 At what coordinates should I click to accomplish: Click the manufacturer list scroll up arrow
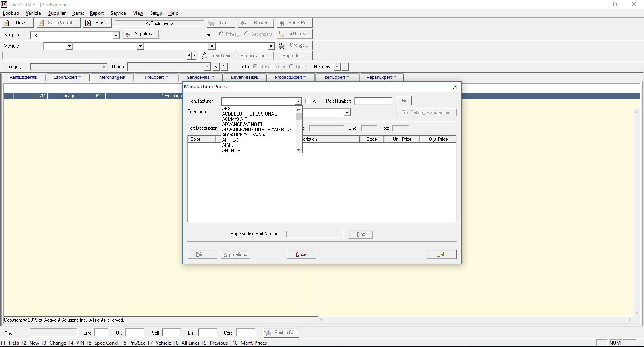pos(299,109)
